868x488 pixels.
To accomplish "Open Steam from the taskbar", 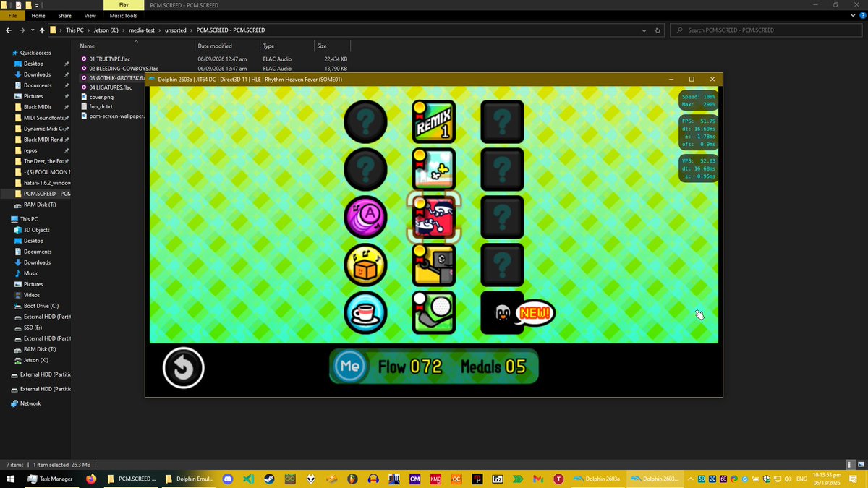I will [x=268, y=479].
